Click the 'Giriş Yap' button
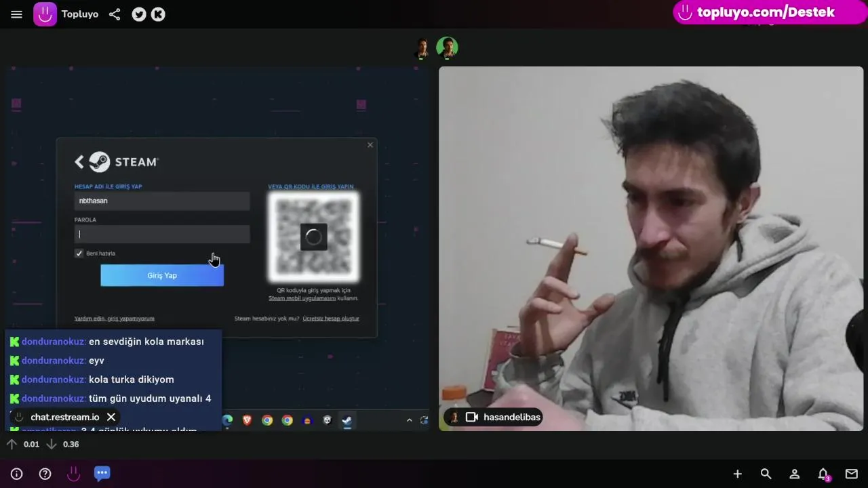 point(162,275)
